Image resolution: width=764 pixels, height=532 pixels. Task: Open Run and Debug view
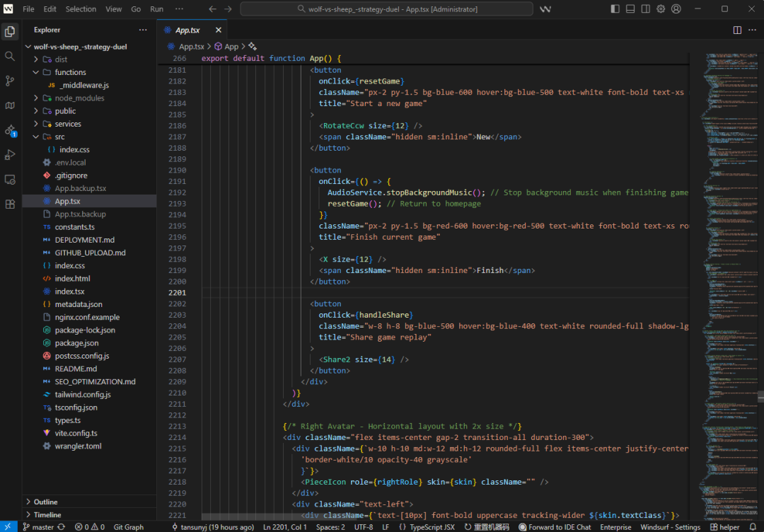click(x=10, y=155)
